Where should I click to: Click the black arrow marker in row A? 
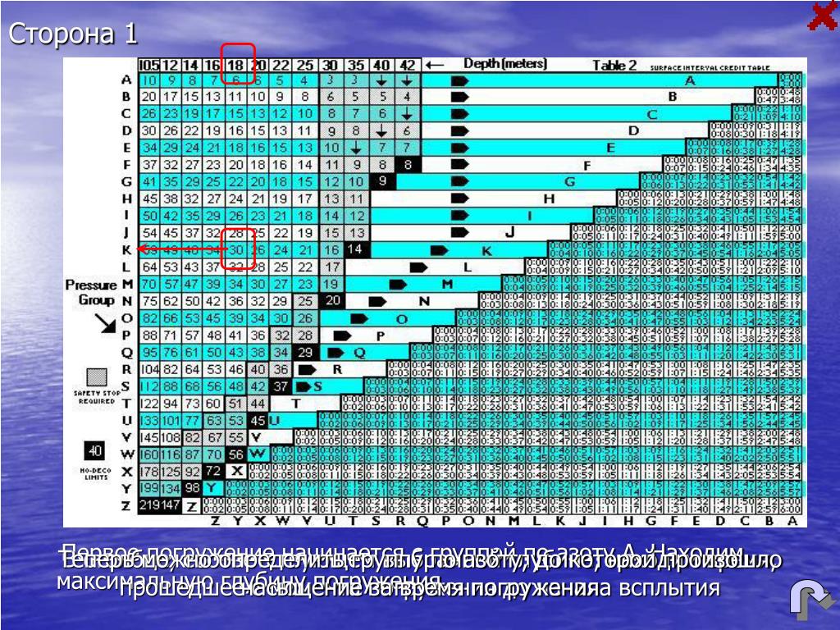(x=459, y=81)
